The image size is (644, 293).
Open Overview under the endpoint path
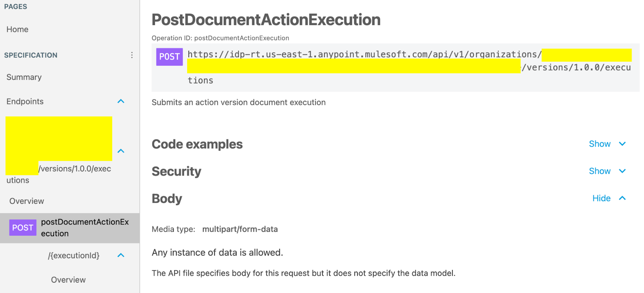[x=26, y=201]
